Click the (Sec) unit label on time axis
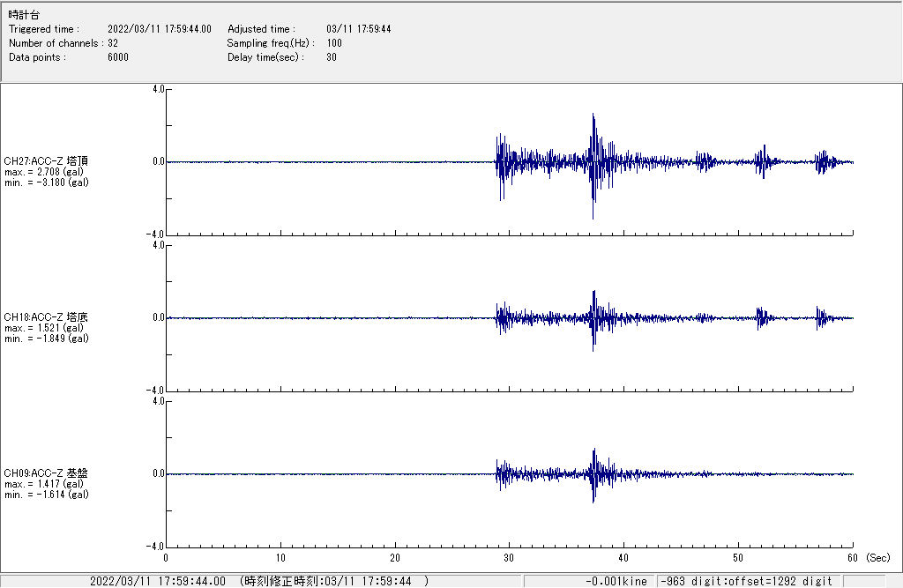 pyautogui.click(x=877, y=558)
